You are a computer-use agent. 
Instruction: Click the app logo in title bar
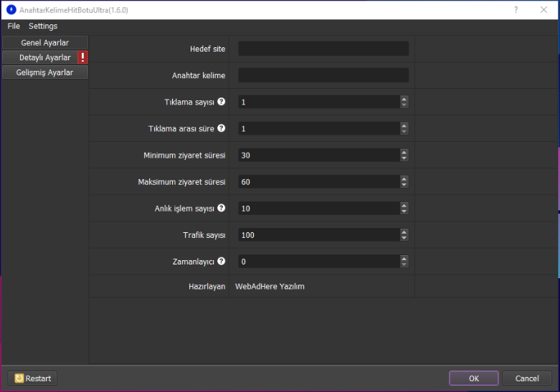(11, 10)
